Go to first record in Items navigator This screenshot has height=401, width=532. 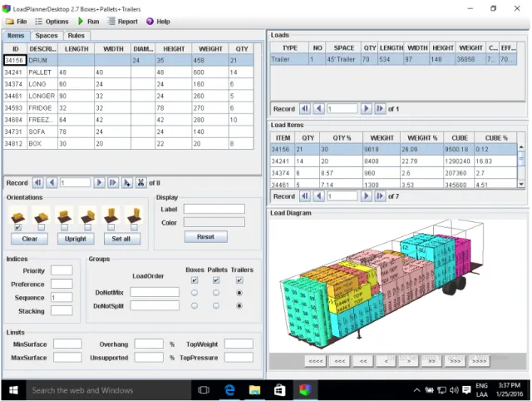pyautogui.click(x=38, y=183)
